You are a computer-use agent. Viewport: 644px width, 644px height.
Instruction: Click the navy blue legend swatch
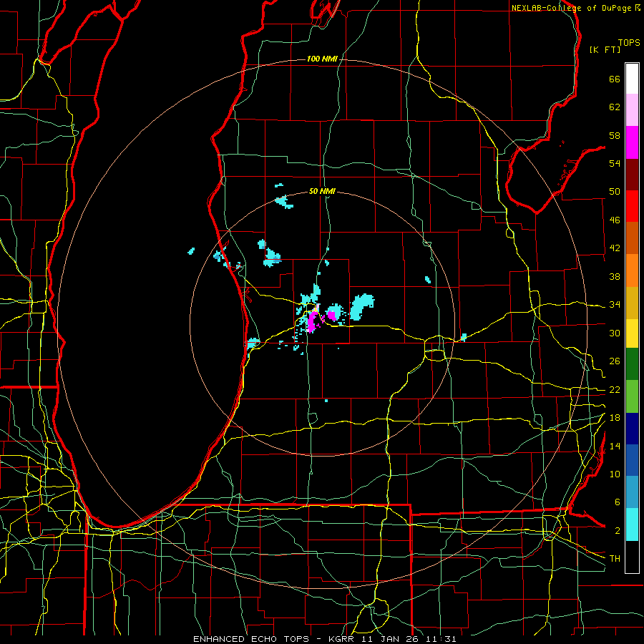pyautogui.click(x=632, y=429)
